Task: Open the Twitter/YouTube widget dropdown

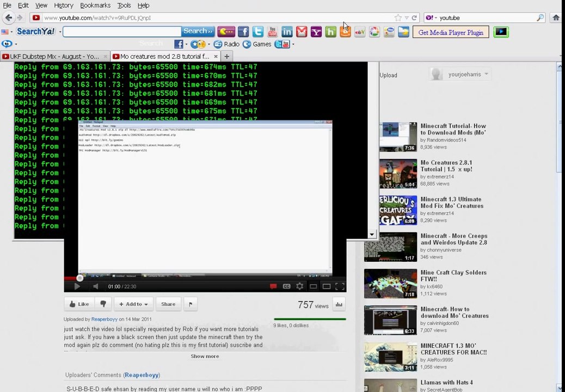Action: point(293,44)
